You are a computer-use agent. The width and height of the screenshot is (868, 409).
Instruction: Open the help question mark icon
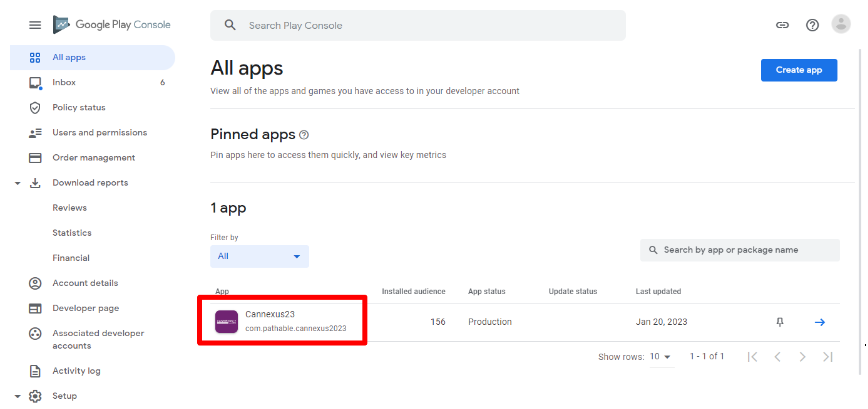point(812,25)
